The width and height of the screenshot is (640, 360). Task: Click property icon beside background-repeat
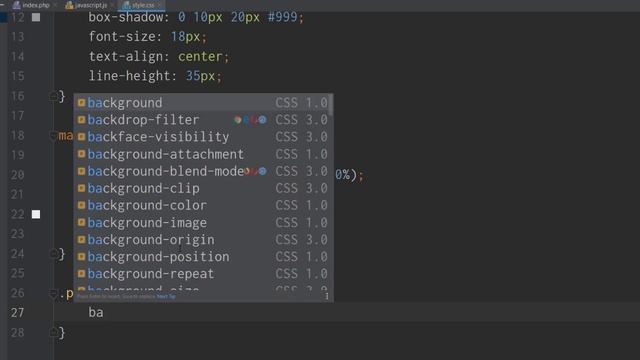tap(81, 274)
